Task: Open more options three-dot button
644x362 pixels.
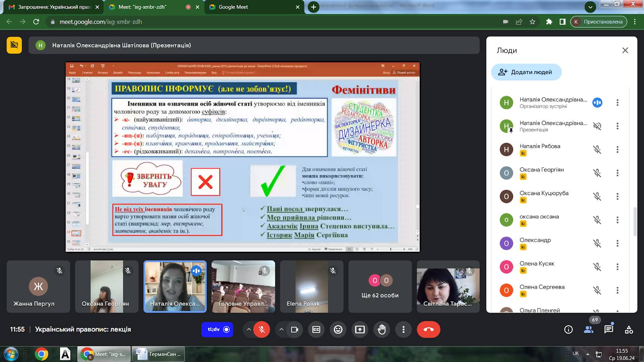Action: pos(403,329)
